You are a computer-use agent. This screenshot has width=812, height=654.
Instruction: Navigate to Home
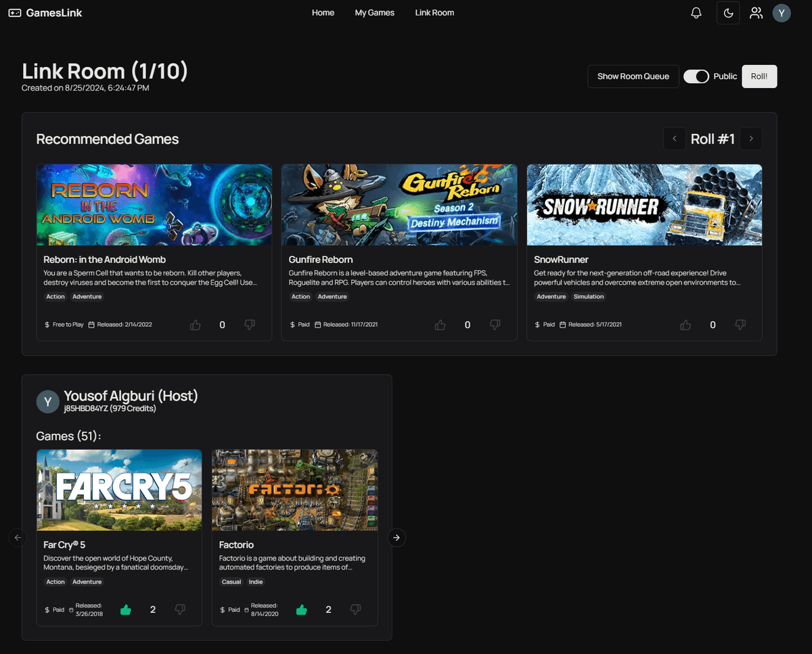(x=323, y=12)
